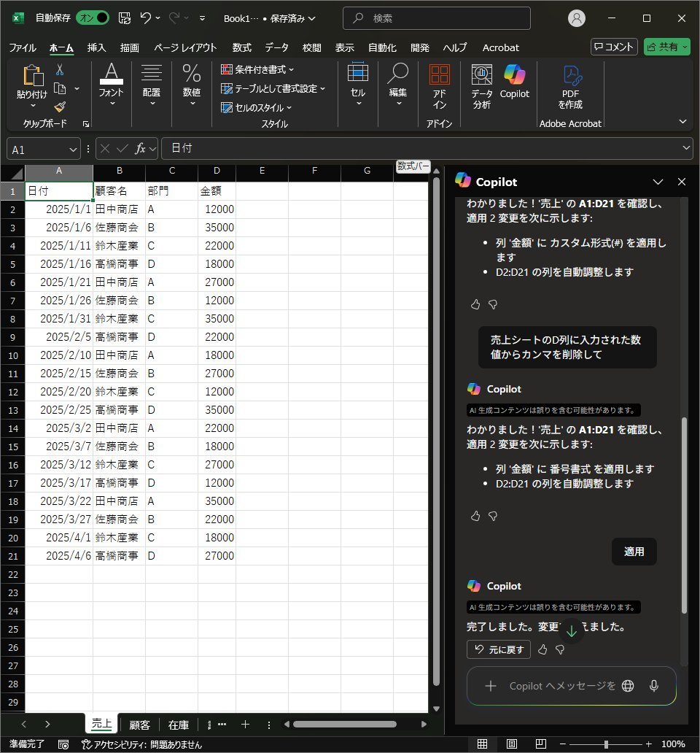Click the copy icon in clipboard group
The image size is (700, 753).
click(x=60, y=89)
